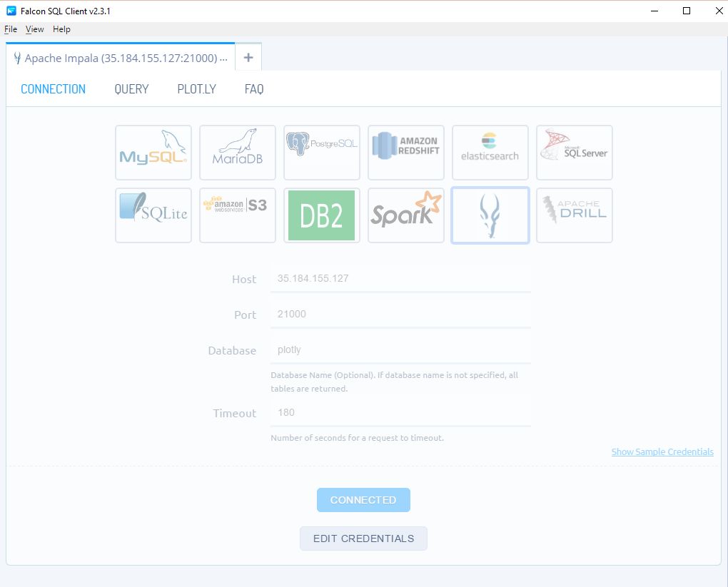
Task: Switch to the QUERY tab
Action: (x=131, y=88)
